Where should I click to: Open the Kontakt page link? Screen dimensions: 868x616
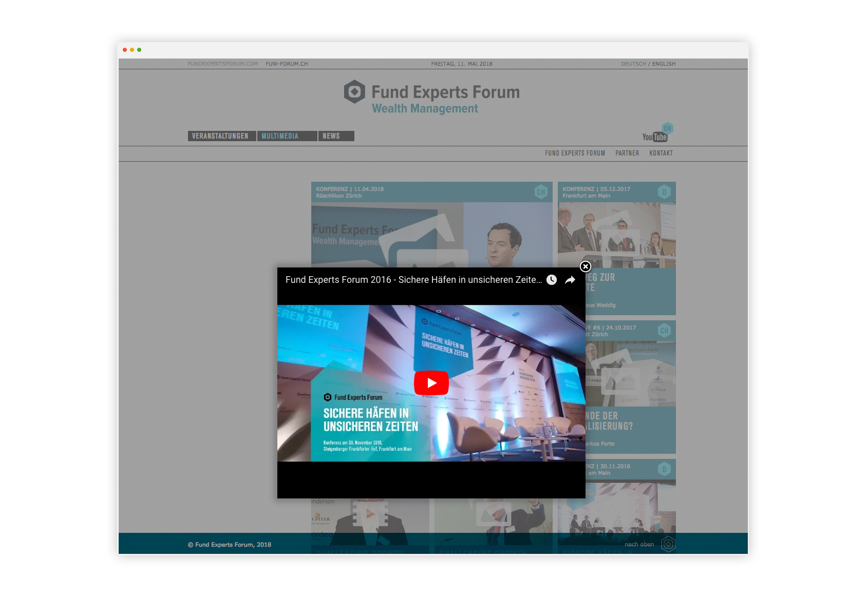pos(661,153)
